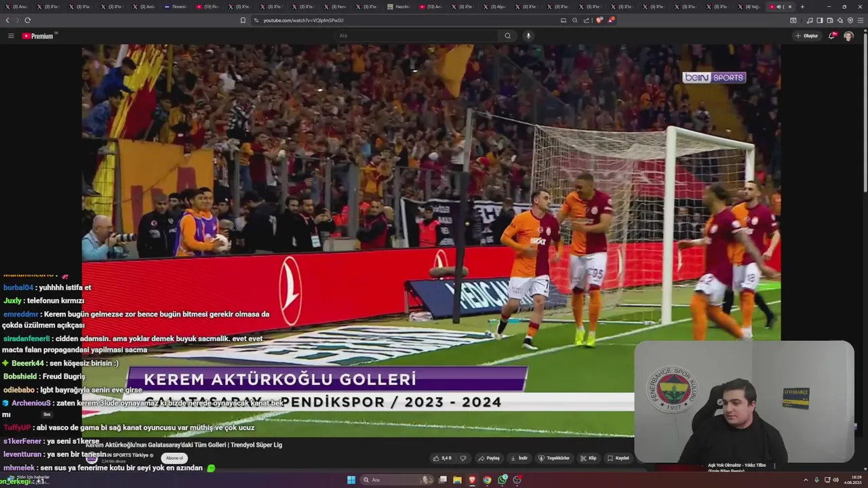This screenshot has height=488, width=868.
Task: Click the Klip clip button
Action: click(x=588, y=458)
